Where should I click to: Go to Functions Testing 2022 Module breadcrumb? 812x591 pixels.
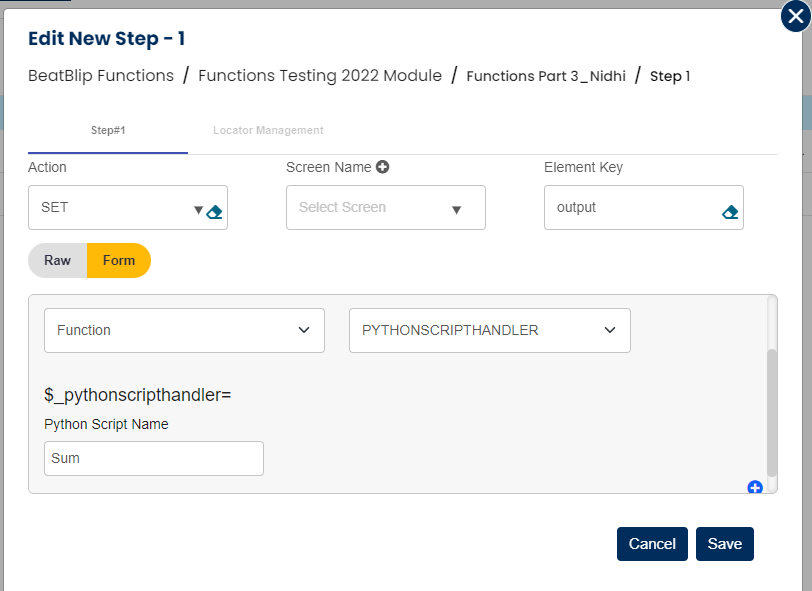(320, 75)
